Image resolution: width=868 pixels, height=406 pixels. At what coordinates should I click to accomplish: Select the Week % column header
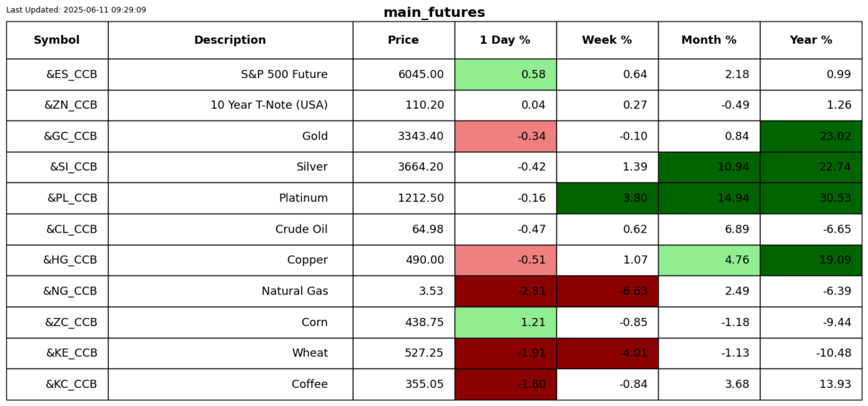tap(607, 40)
